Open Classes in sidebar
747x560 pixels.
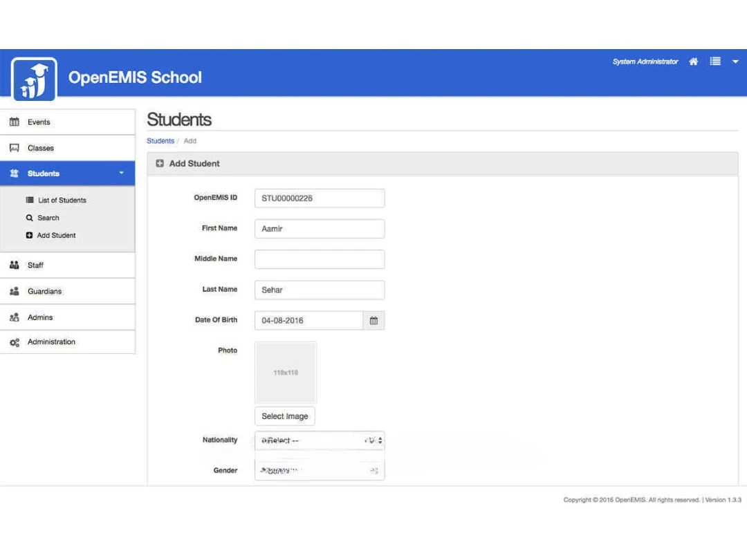68,148
